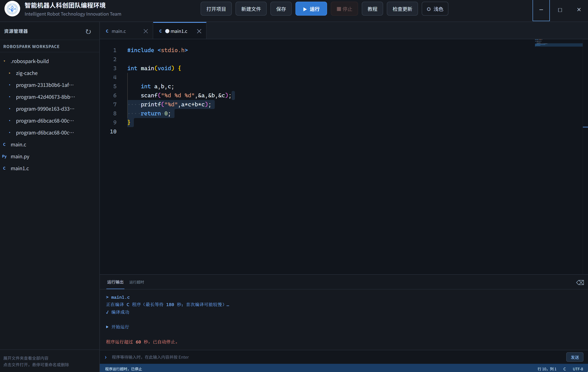Click 行 10, 列 1 cursor position indicator
Screen dimensions: 588x372
coord(547,369)
